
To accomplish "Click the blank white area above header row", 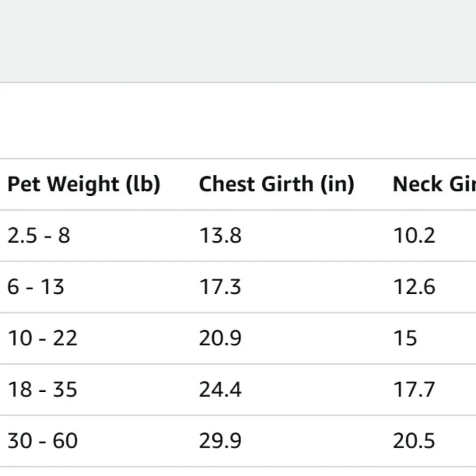I will (238, 120).
